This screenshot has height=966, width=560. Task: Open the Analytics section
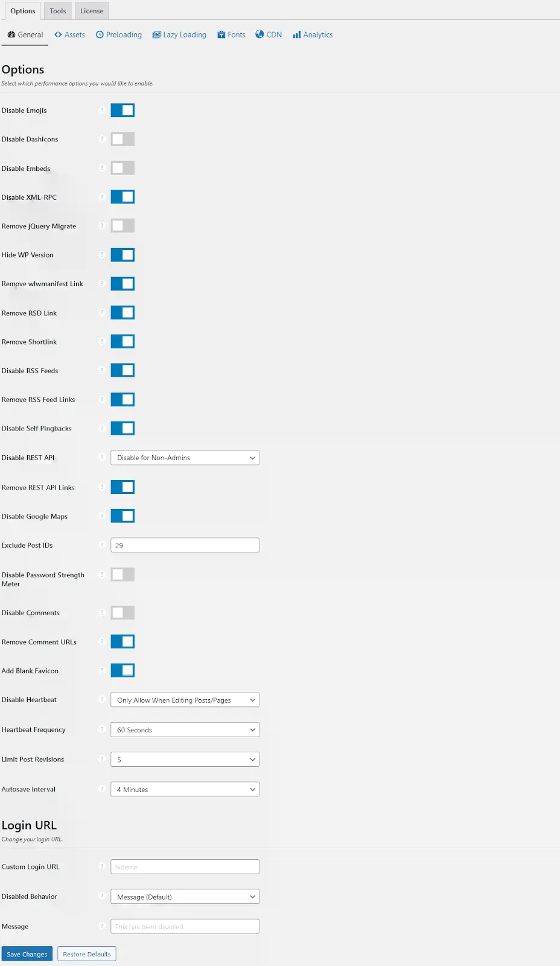click(313, 34)
